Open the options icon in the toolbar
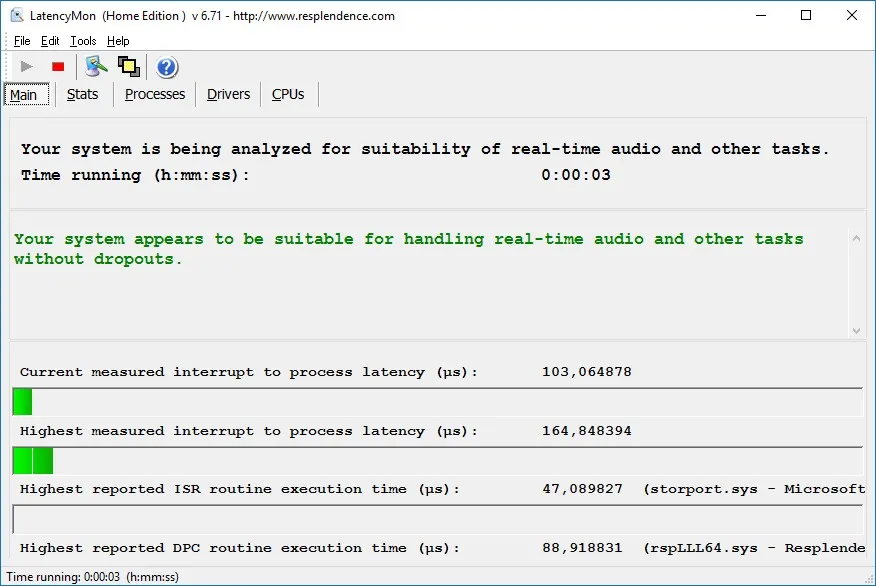Viewport: 876px width, 586px height. tap(96, 66)
